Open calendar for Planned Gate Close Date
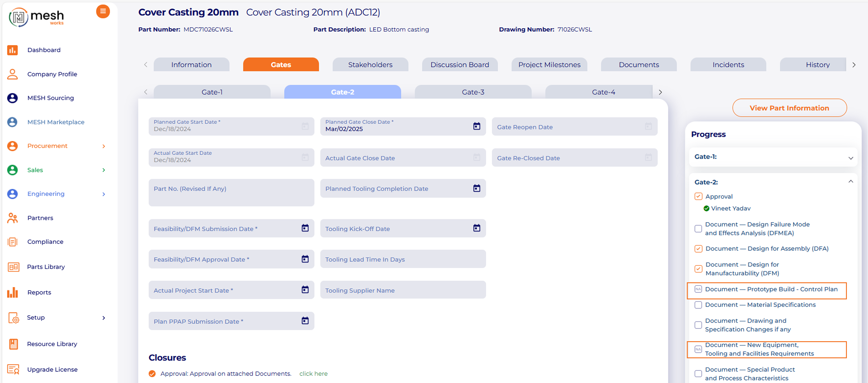This screenshot has width=868, height=383. coord(476,126)
